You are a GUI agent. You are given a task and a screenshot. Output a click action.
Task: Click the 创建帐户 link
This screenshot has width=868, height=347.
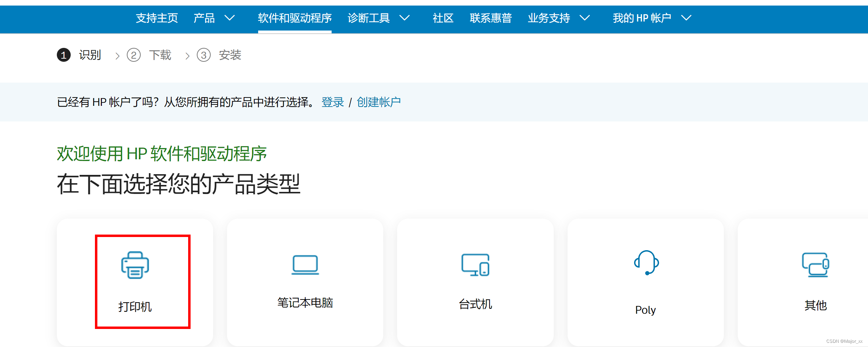379,102
